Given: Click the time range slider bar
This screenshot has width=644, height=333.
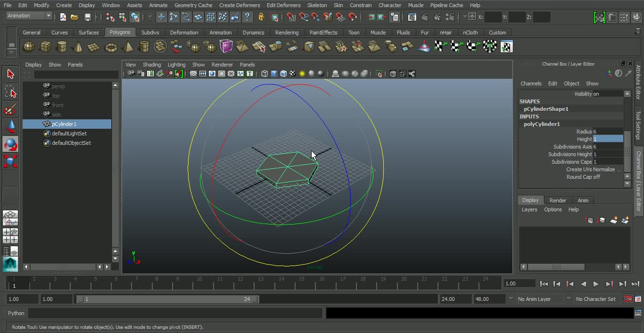Looking at the screenshot, I should [x=167, y=299].
